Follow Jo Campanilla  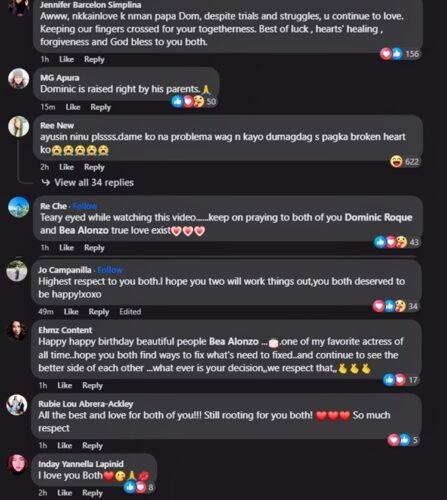click(110, 270)
